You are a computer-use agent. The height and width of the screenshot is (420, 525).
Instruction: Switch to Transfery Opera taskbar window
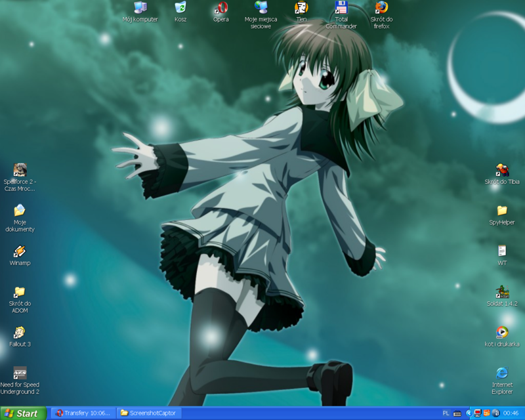point(84,413)
